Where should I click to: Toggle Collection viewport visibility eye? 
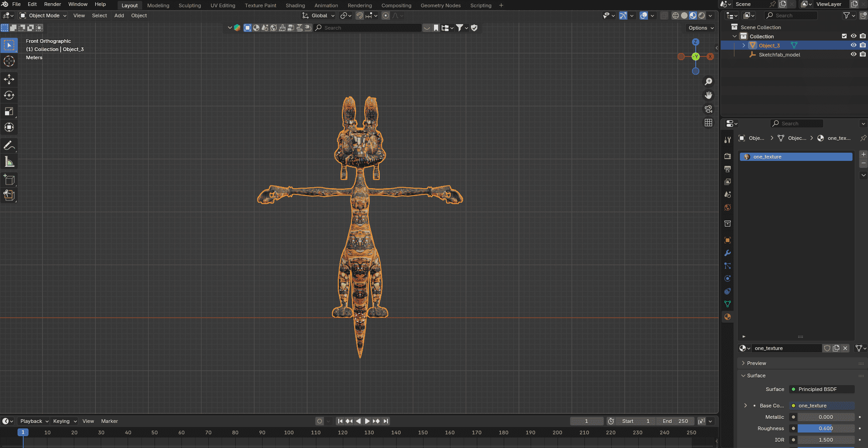[853, 36]
